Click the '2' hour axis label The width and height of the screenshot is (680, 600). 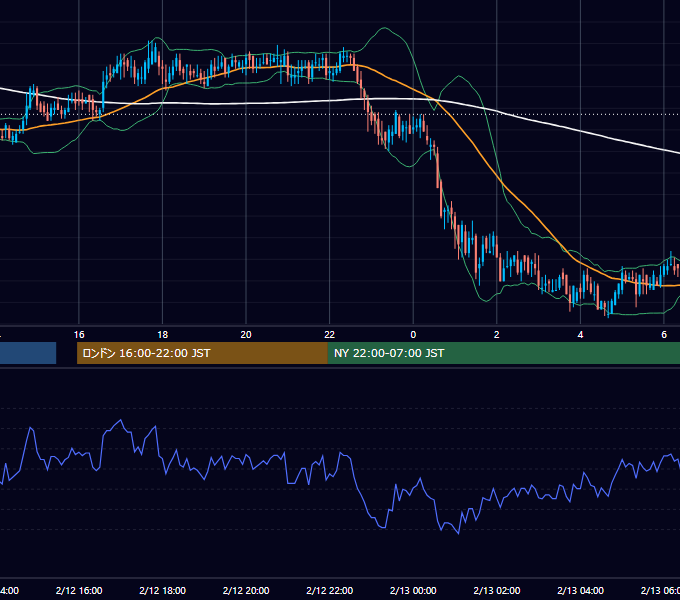497,335
